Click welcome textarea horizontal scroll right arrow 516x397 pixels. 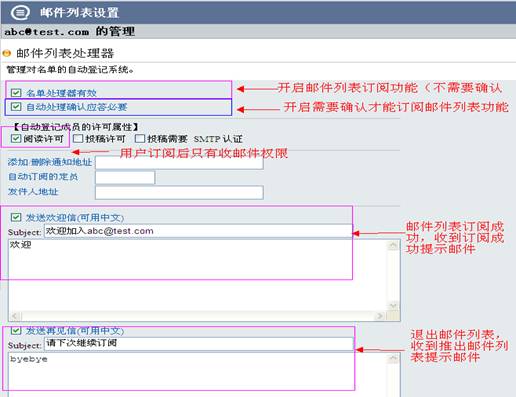pyautogui.click(x=379, y=316)
